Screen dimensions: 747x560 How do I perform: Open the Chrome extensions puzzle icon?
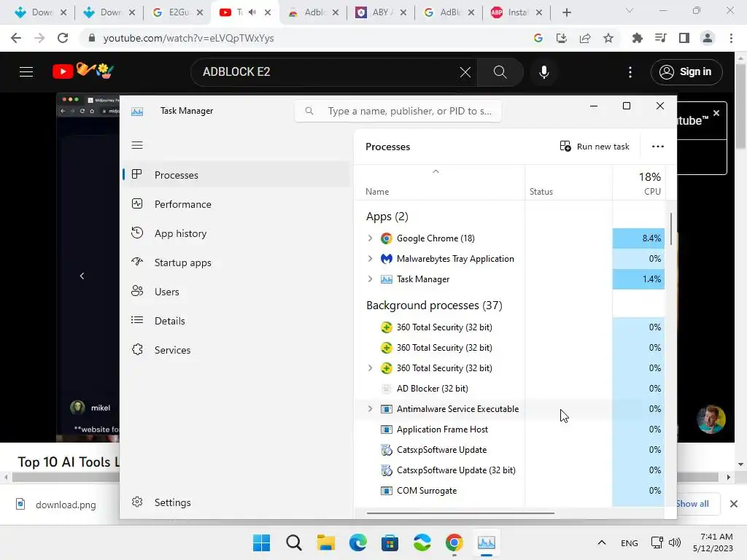(638, 38)
